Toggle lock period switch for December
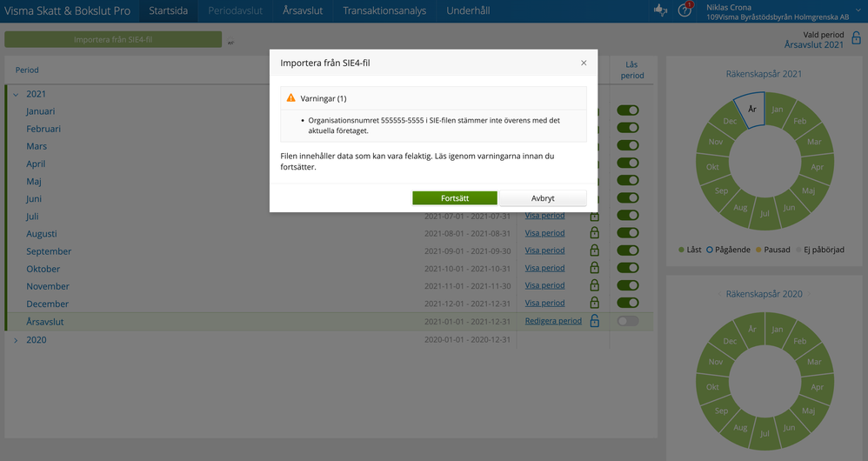 click(x=627, y=304)
